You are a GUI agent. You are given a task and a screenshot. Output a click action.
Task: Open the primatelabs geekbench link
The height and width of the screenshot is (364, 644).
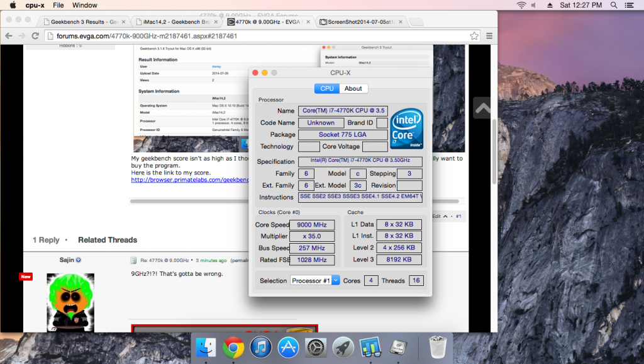[190, 179]
